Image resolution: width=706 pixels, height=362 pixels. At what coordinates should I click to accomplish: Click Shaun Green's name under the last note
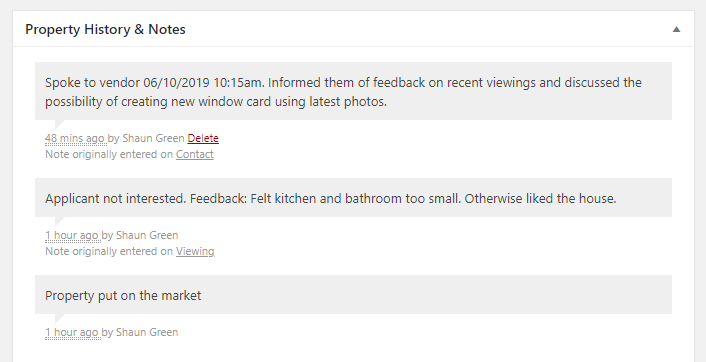coord(147,332)
